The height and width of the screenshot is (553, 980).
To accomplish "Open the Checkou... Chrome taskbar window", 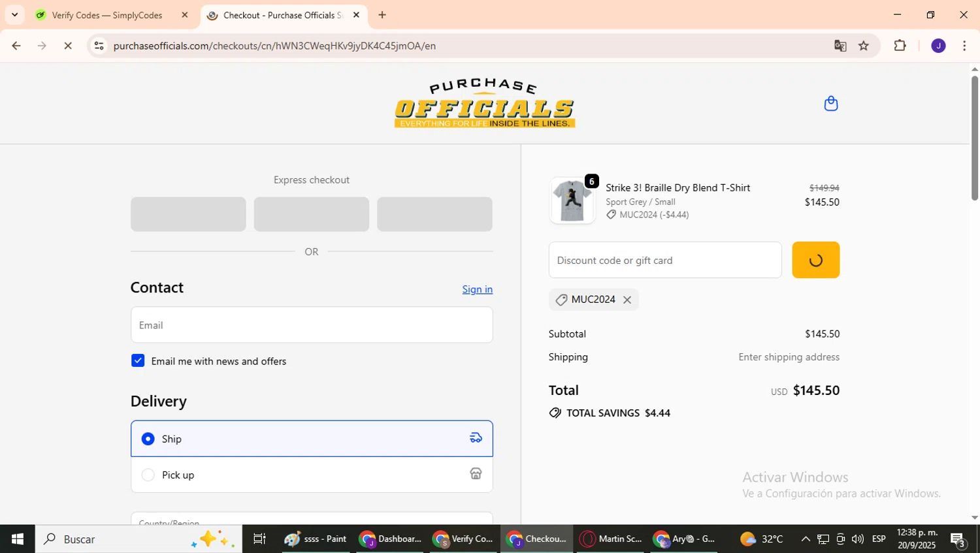I will pyautogui.click(x=538, y=539).
